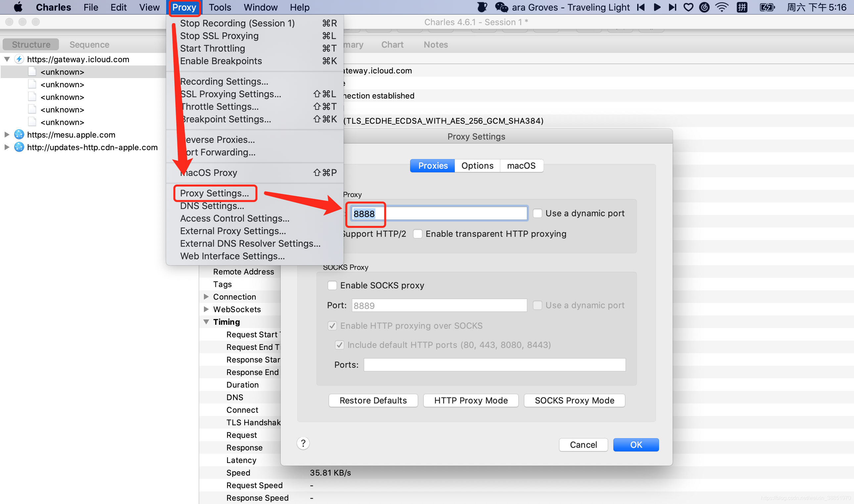Tick Enable SOCKS proxy checkbox
Viewport: 854px width, 504px height.
(x=332, y=285)
